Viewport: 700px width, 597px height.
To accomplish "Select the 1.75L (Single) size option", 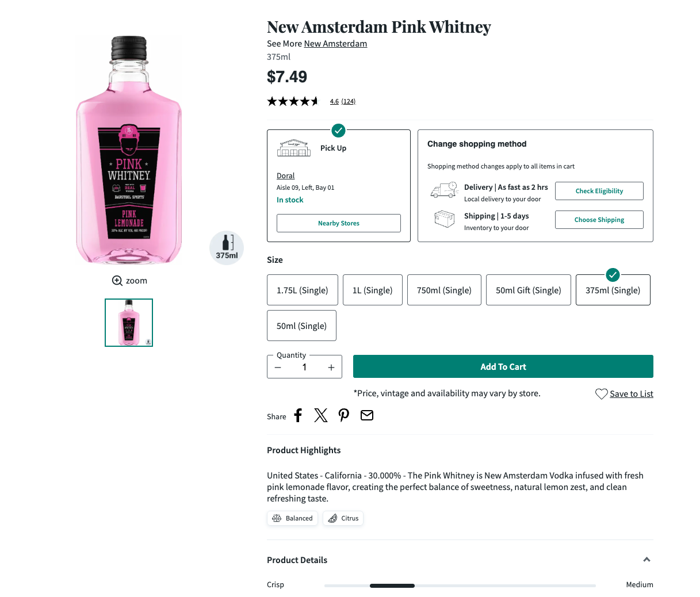I will [x=302, y=290].
